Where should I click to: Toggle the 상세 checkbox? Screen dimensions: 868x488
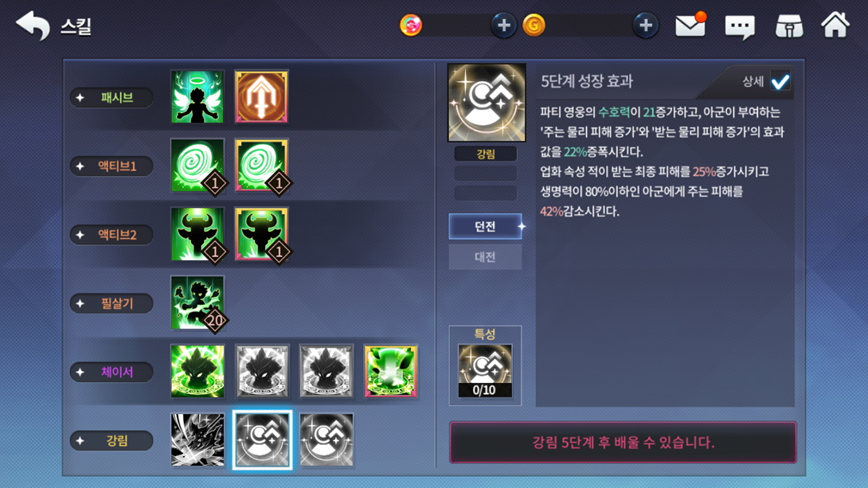(780, 82)
